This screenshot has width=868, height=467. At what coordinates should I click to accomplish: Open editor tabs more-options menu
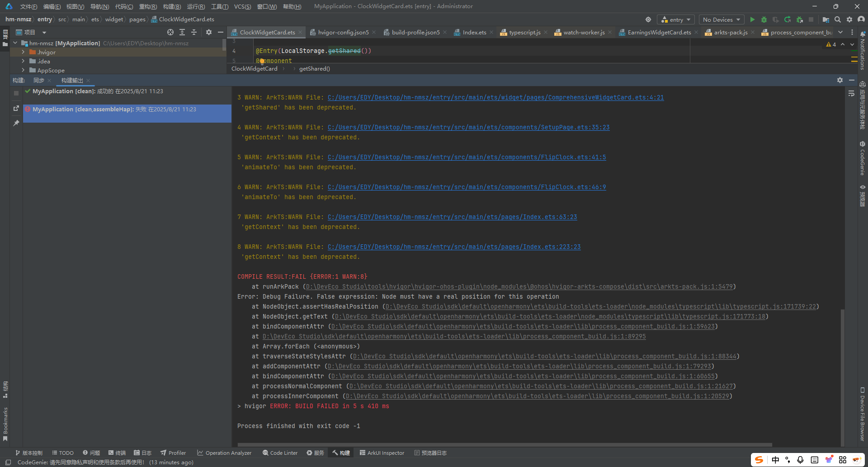[852, 32]
